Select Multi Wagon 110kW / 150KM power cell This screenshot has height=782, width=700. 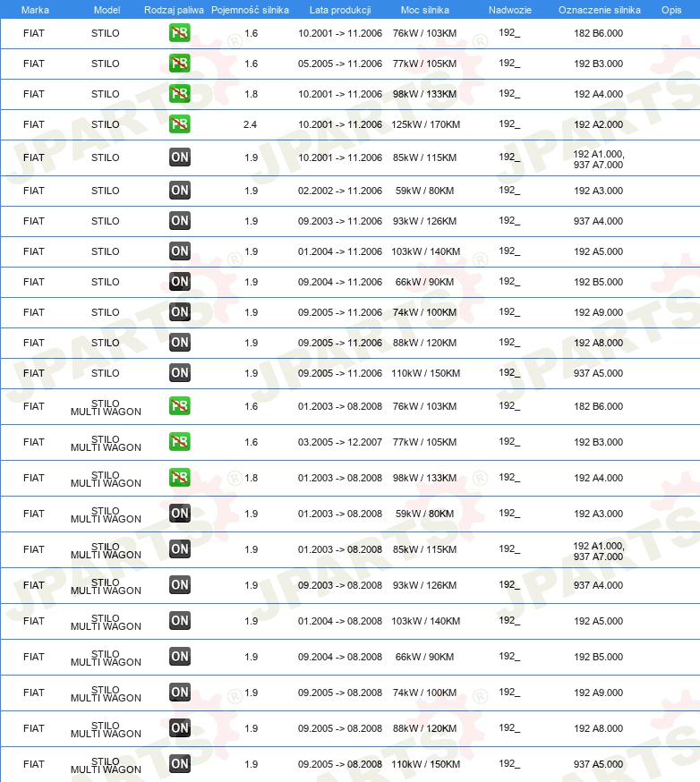(425, 764)
